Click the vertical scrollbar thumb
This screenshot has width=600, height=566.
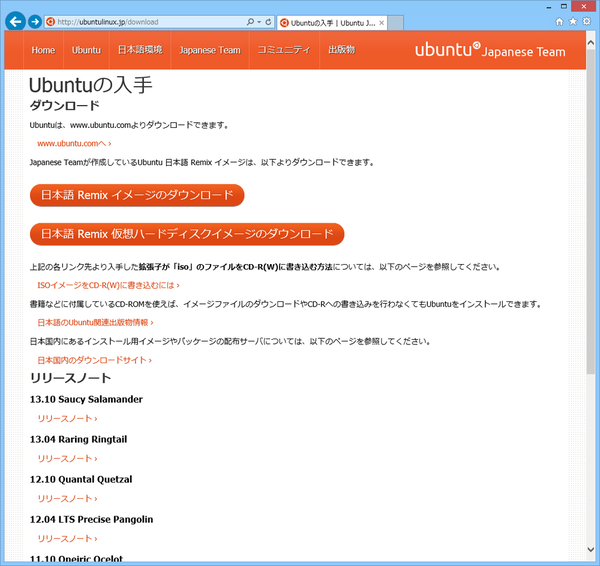click(x=590, y=211)
